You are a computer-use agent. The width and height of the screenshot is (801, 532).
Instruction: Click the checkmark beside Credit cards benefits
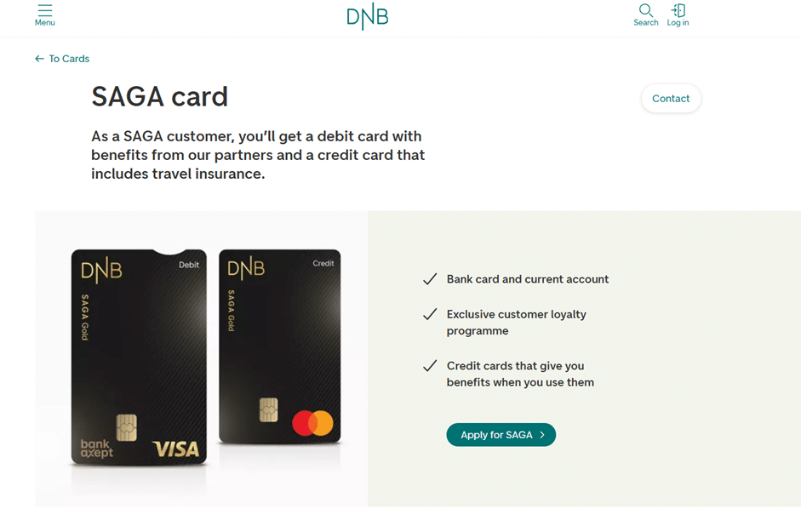click(x=430, y=366)
